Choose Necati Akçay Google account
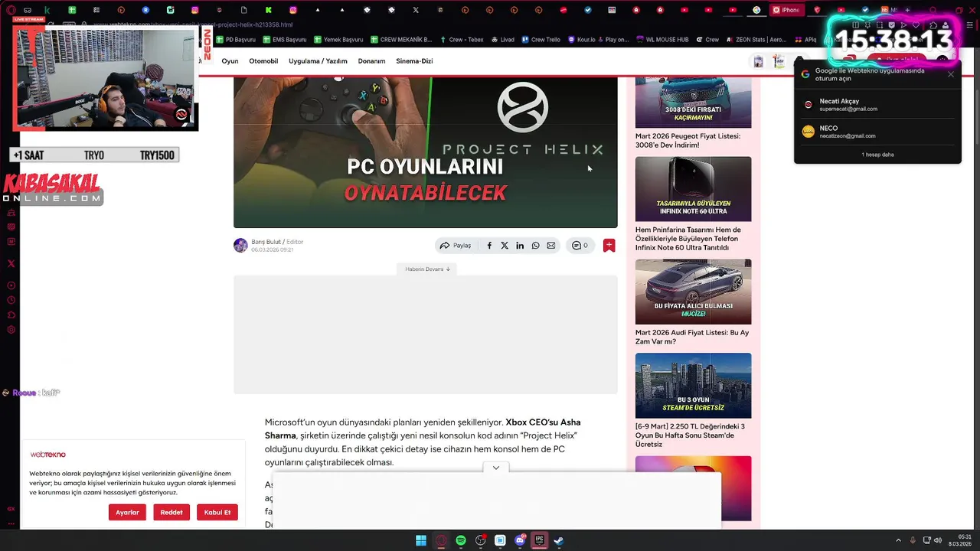The height and width of the screenshot is (551, 980). 877,105
